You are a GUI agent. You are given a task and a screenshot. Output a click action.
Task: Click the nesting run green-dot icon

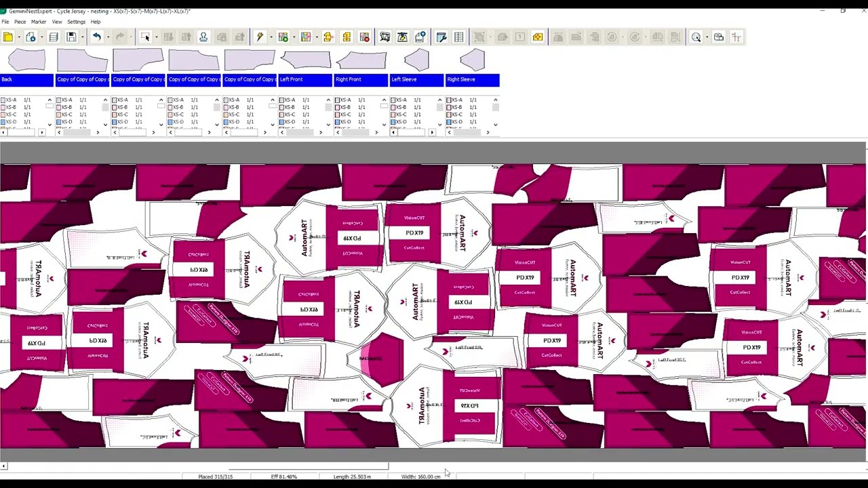[283, 37]
